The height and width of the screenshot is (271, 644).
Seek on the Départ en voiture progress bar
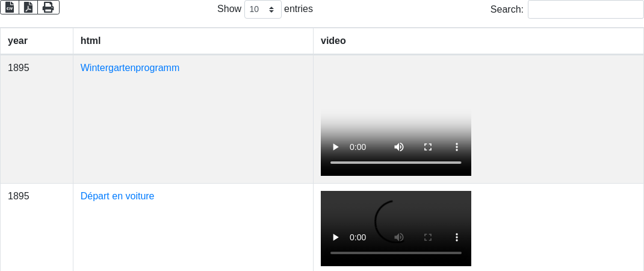point(395,253)
